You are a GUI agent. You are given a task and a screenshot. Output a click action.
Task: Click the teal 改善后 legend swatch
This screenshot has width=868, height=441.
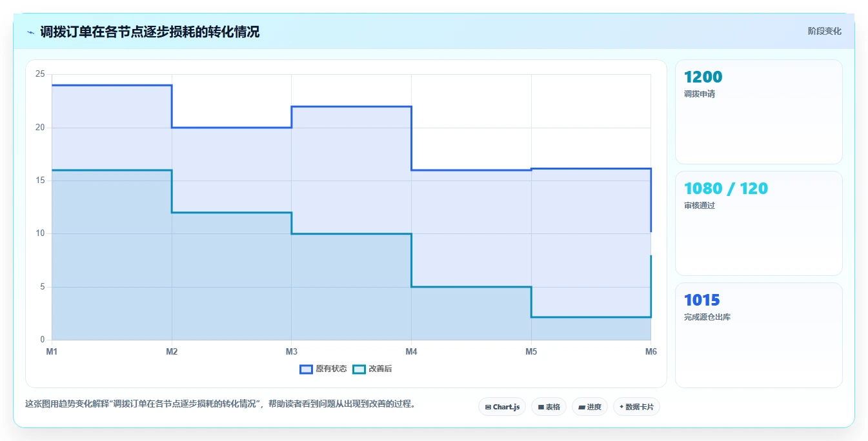359,369
